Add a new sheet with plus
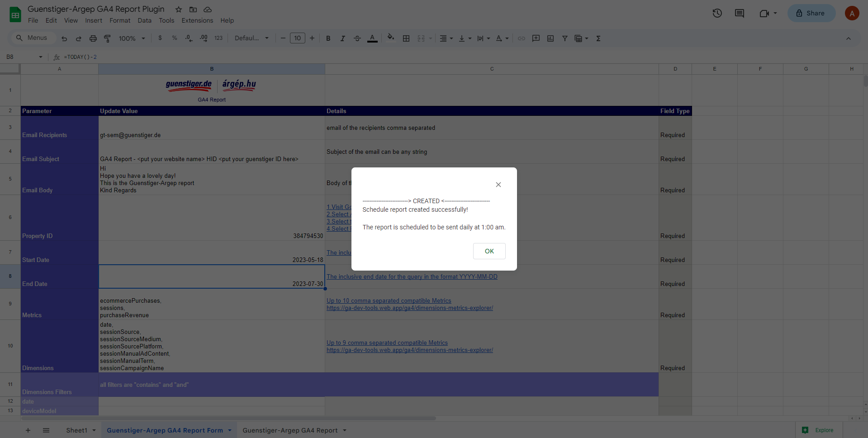The width and height of the screenshot is (868, 438). click(28, 430)
